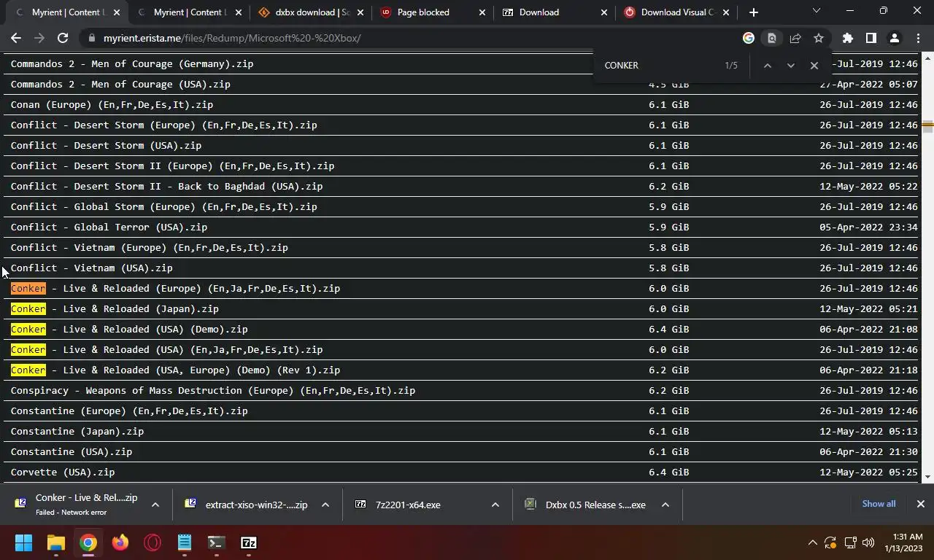
Task: Close the downloads shelf
Action: coord(921,504)
